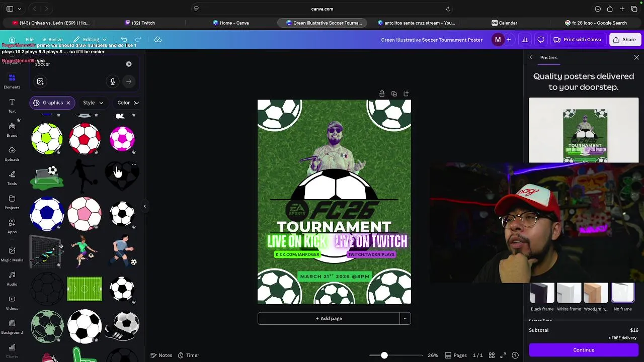
Task: Select the White frame option
Action: (x=569, y=297)
